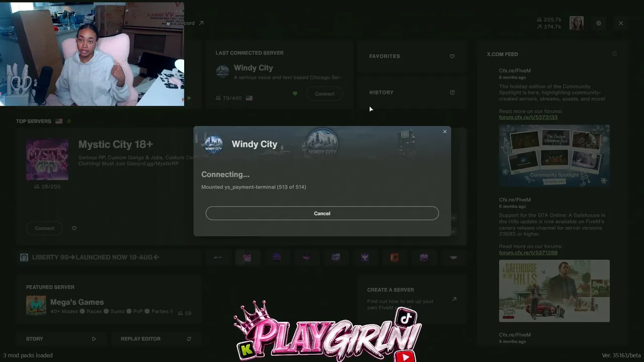644x362 pixels.
Task: Open the external link arrow beside Discord
Action: [x=201, y=23]
